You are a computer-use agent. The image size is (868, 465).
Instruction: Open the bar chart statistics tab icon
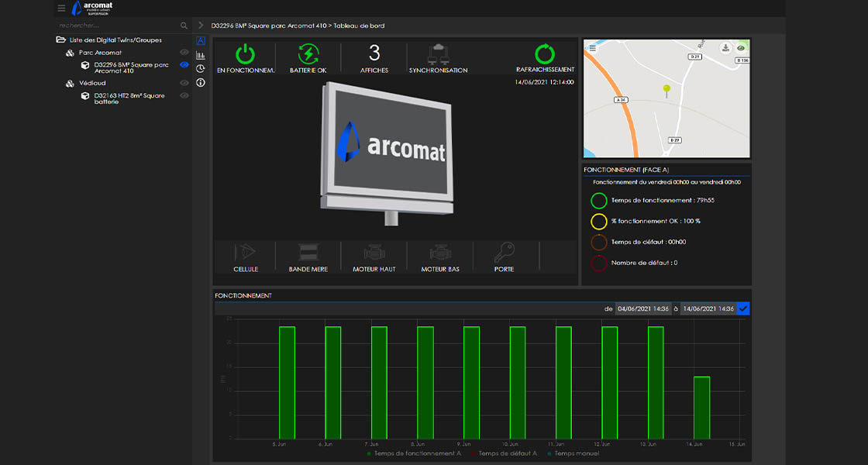(201, 55)
